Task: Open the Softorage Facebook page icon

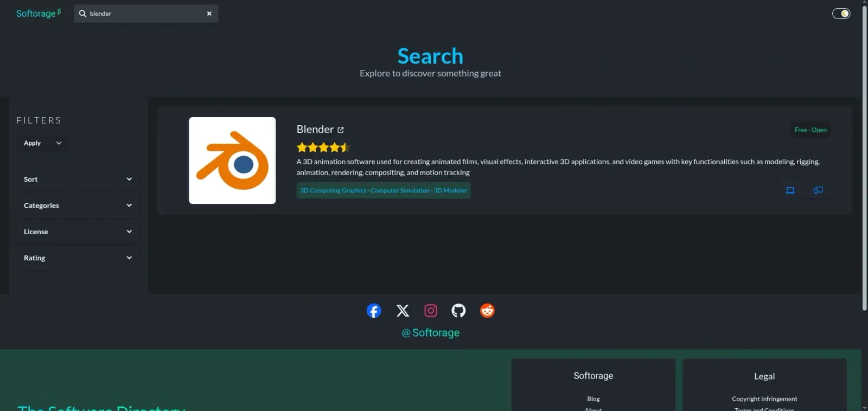Action: pos(374,311)
